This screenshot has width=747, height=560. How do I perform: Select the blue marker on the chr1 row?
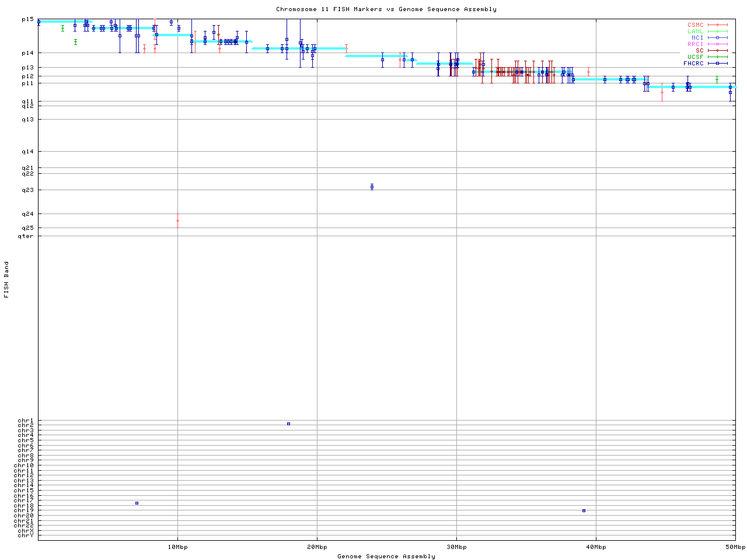pos(288,423)
